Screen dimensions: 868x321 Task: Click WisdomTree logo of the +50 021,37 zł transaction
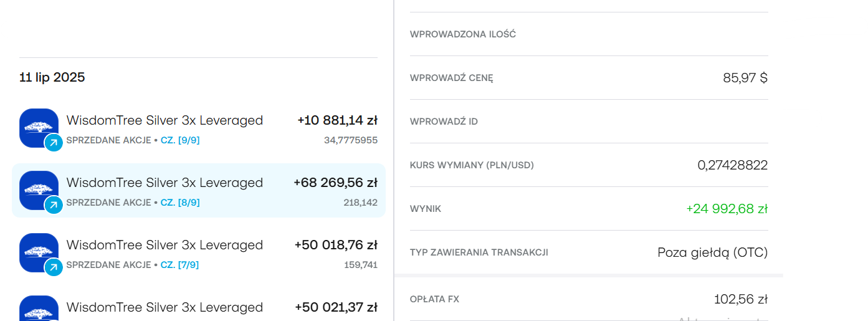[x=39, y=309]
